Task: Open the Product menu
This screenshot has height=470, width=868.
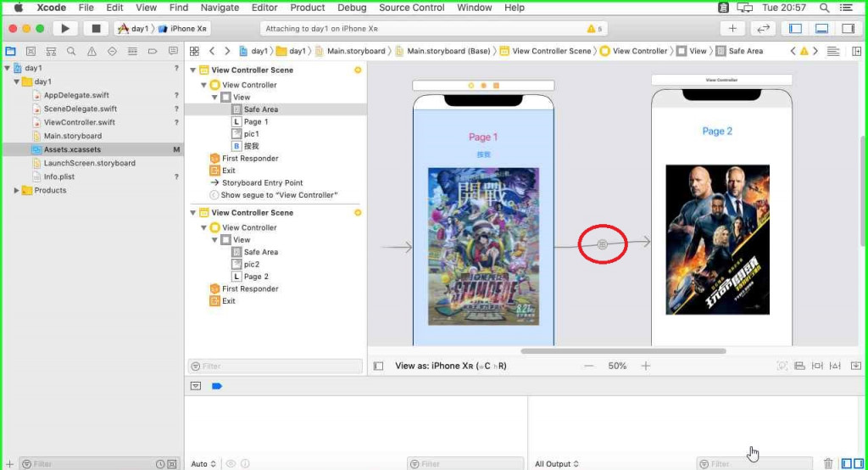Action: pos(307,8)
